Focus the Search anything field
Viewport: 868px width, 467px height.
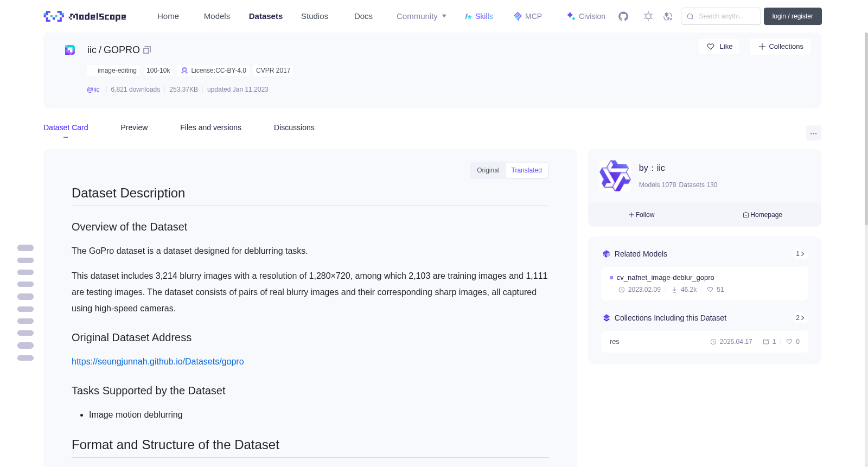721,16
